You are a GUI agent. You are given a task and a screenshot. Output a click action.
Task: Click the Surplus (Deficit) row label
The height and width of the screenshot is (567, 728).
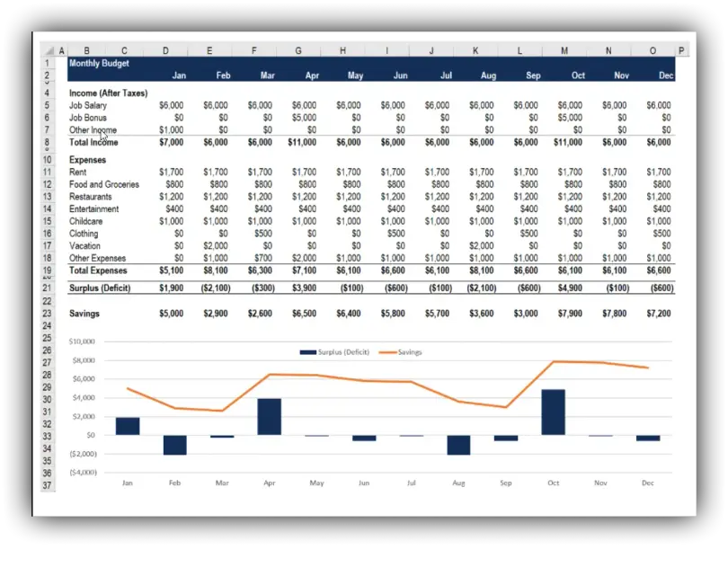coord(100,288)
